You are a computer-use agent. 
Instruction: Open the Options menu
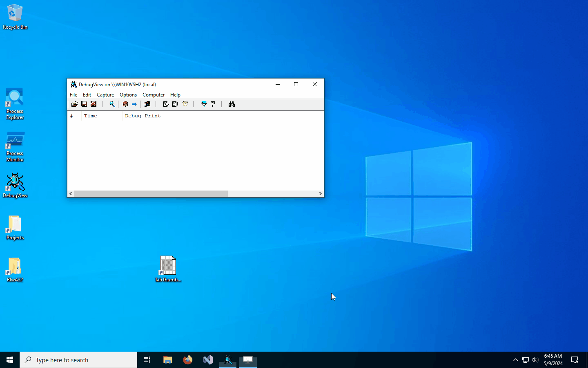pos(128,95)
